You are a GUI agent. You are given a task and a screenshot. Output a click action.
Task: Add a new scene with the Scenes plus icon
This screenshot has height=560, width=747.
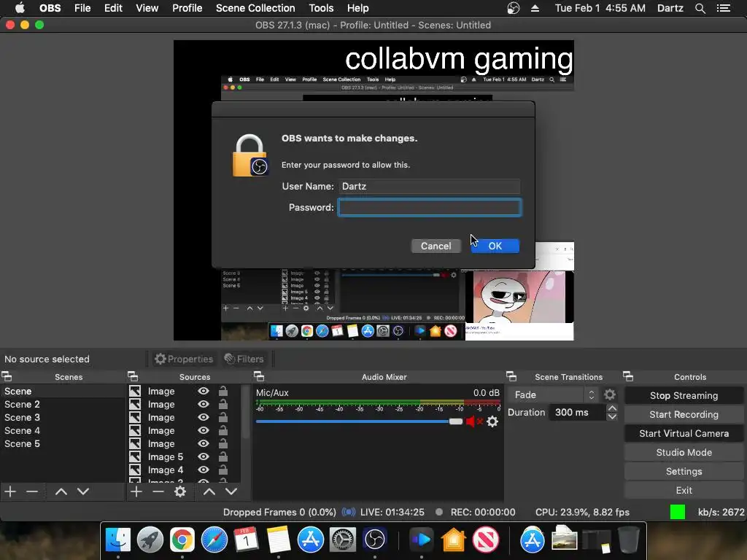tap(10, 491)
